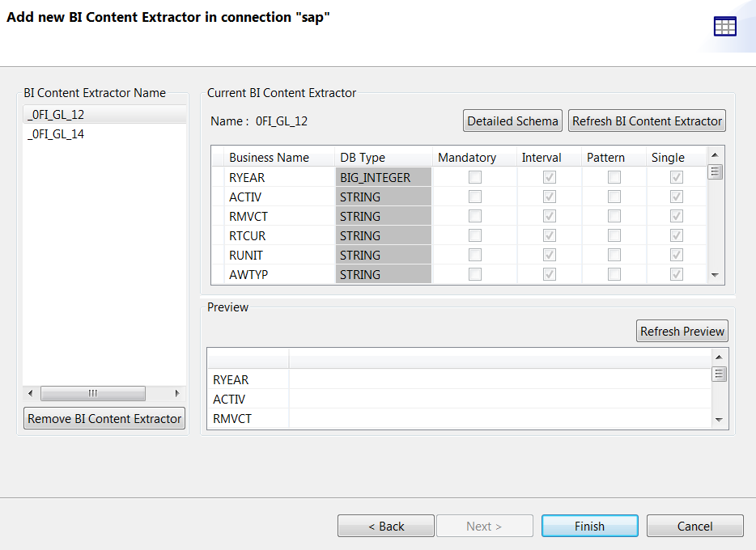Click the Back button

coord(386,525)
